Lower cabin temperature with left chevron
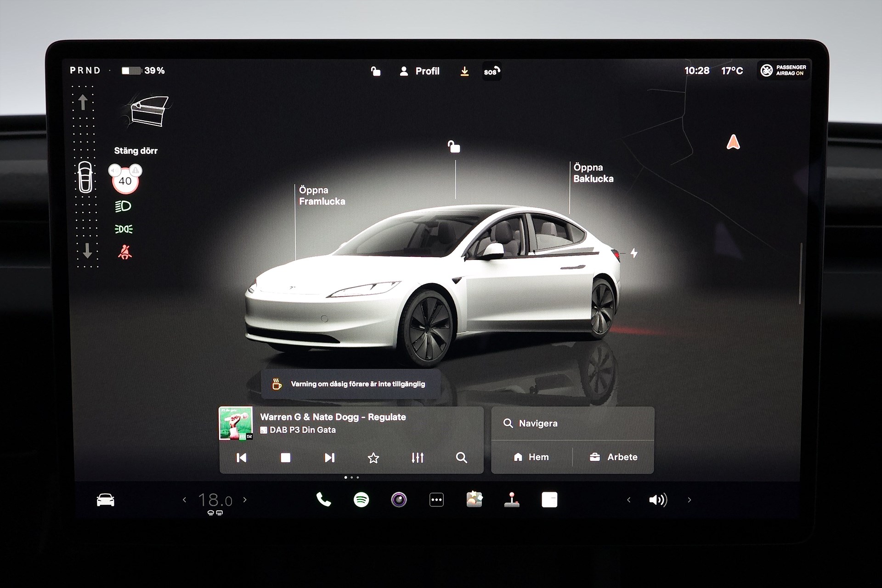The height and width of the screenshot is (588, 882). [x=185, y=500]
